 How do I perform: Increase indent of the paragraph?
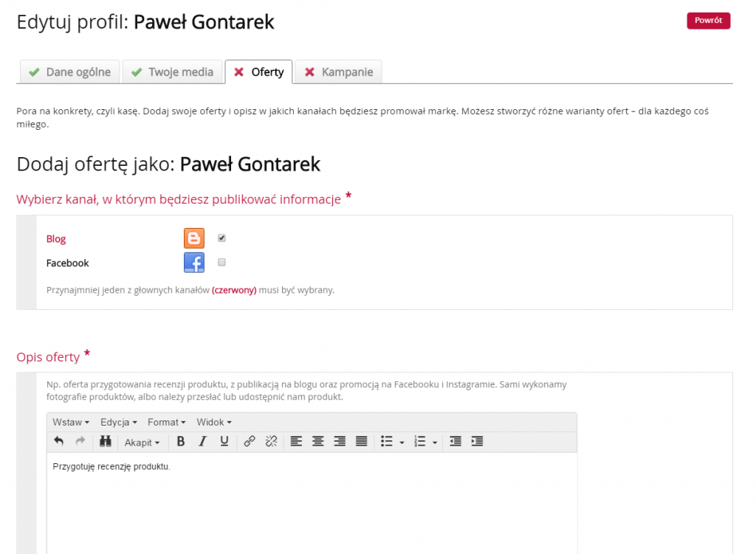(x=477, y=441)
